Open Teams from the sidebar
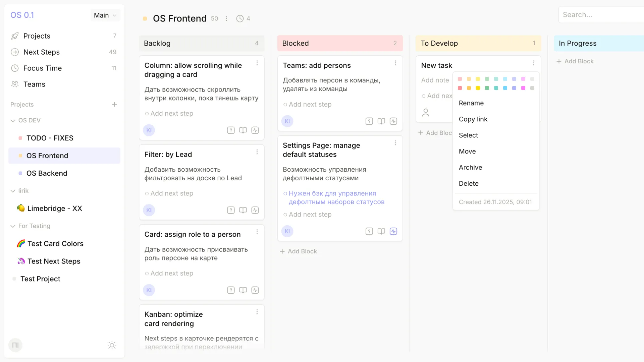 point(34,84)
